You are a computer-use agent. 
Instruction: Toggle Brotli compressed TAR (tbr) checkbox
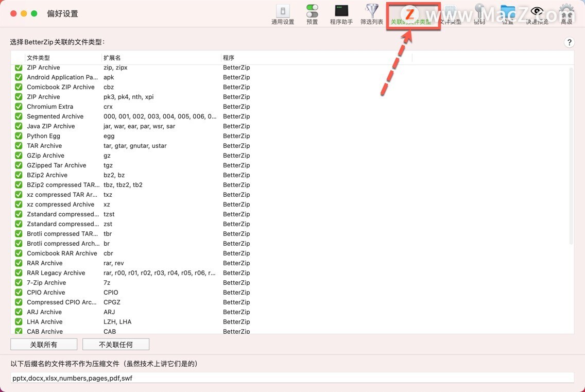(x=19, y=234)
